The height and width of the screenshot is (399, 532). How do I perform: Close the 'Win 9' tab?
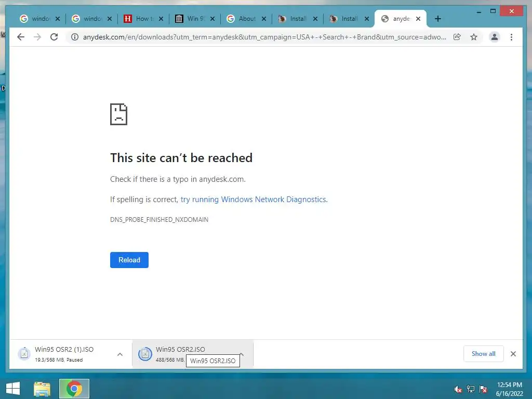(x=212, y=19)
